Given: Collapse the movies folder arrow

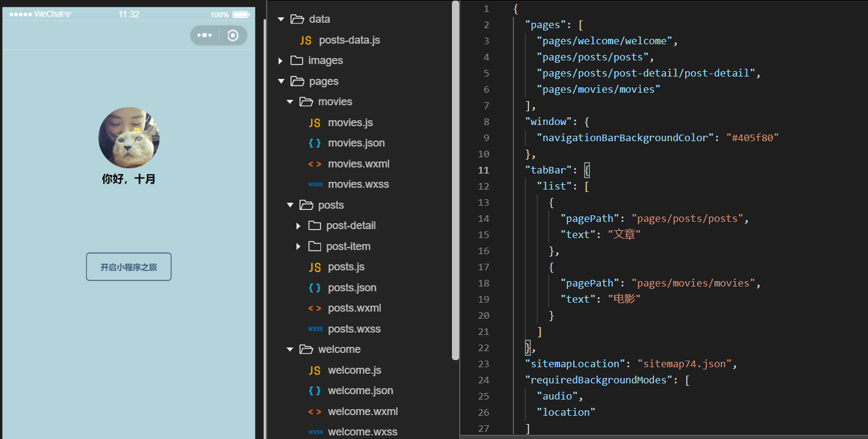Looking at the screenshot, I should click(290, 102).
